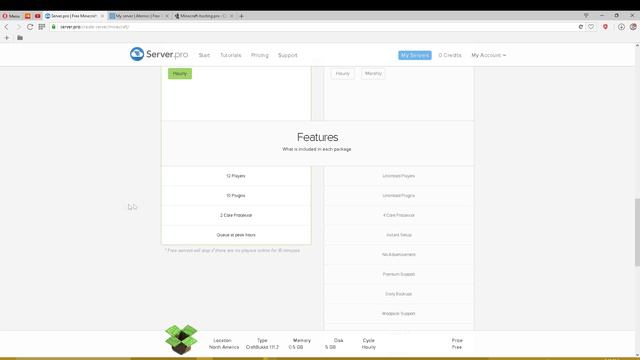Click the Location North America summary
Image resolution: width=640 pixels, height=360 pixels.
pyautogui.click(x=224, y=344)
